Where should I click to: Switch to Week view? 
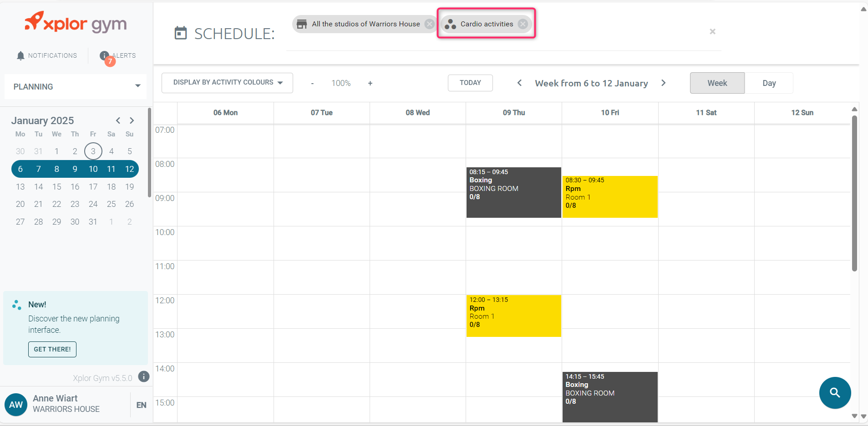pos(717,83)
